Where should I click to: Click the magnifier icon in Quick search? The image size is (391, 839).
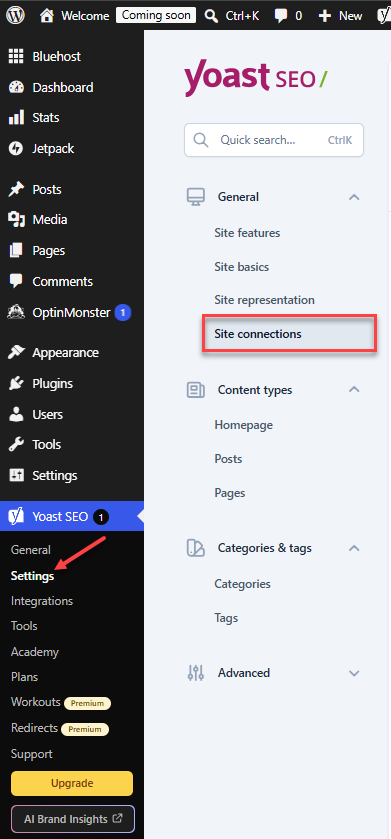(x=201, y=140)
